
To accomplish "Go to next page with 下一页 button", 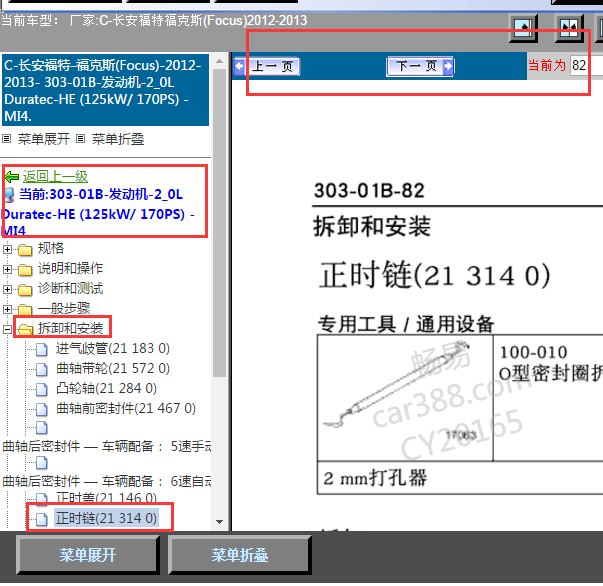I will coord(420,66).
